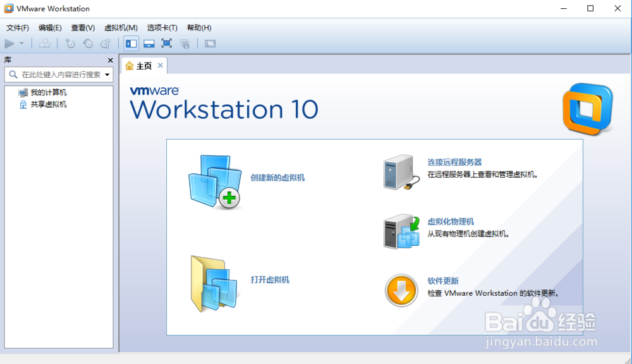Open the 查看(V) menu
Image resolution: width=632 pixels, height=364 pixels.
83,27
